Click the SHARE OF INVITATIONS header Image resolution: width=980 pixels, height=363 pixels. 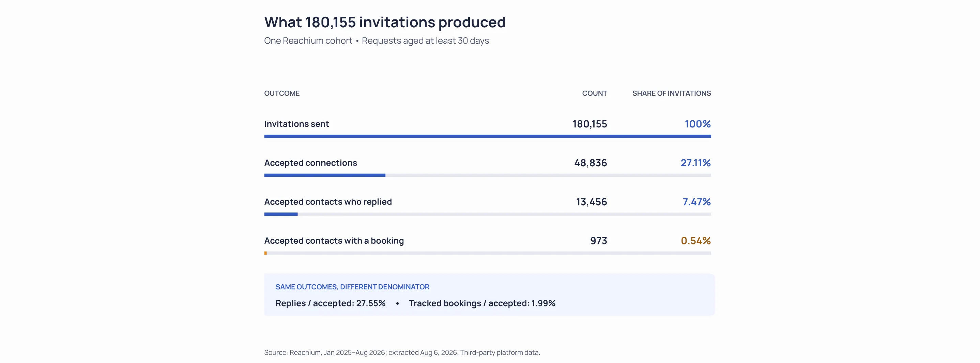click(672, 93)
